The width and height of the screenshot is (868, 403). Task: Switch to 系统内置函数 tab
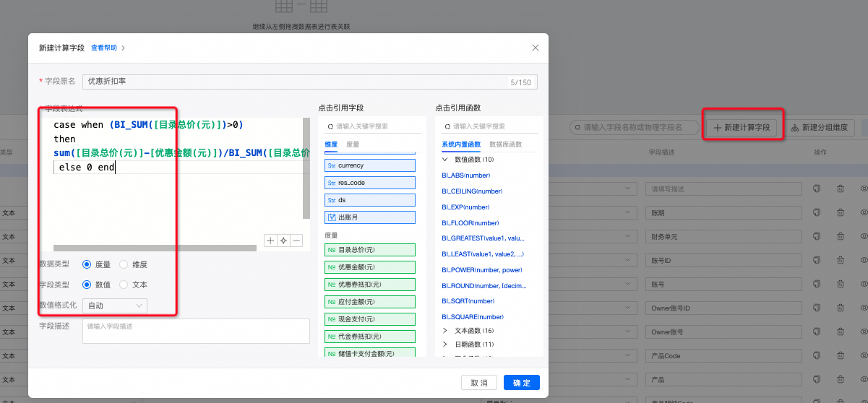tap(461, 144)
